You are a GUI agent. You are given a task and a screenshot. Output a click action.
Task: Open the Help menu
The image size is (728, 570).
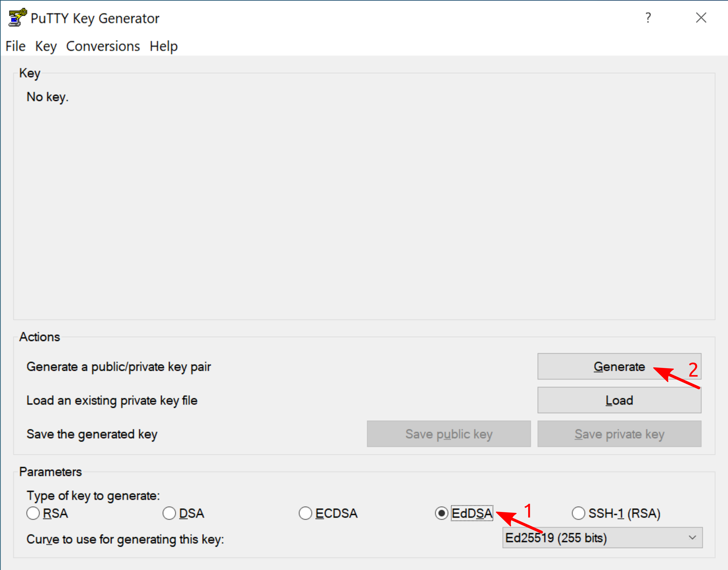(x=163, y=46)
